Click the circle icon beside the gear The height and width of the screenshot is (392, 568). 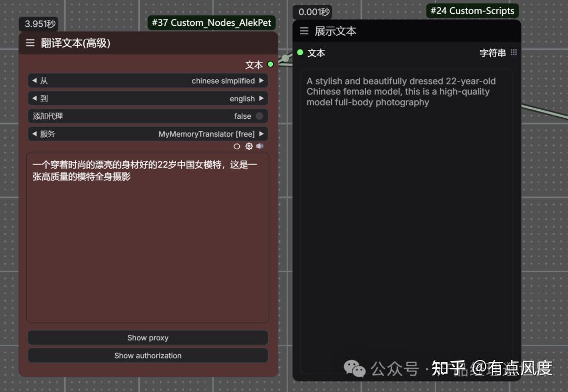click(237, 147)
